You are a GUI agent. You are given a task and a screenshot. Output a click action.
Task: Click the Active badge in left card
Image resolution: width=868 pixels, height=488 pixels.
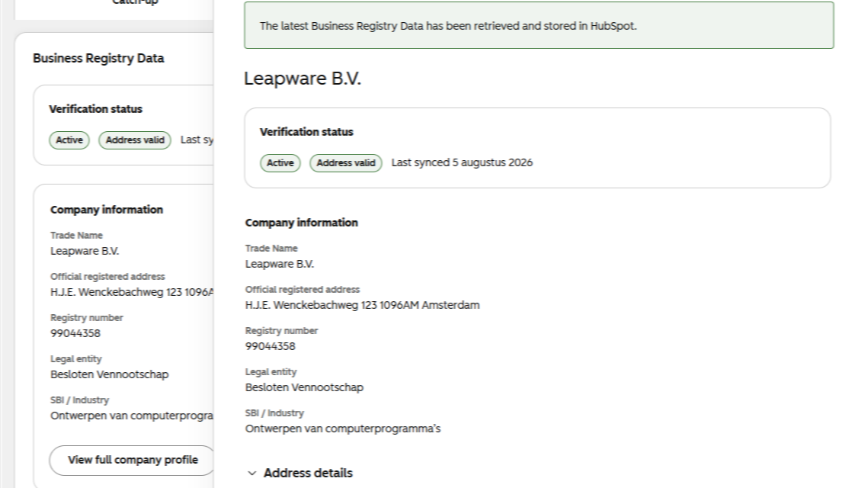click(69, 140)
